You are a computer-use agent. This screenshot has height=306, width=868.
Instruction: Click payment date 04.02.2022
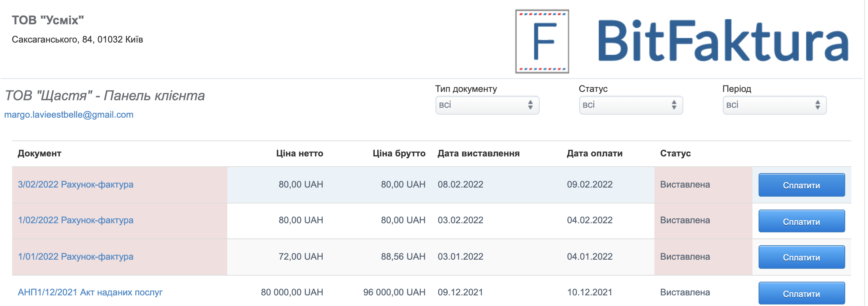tap(590, 220)
